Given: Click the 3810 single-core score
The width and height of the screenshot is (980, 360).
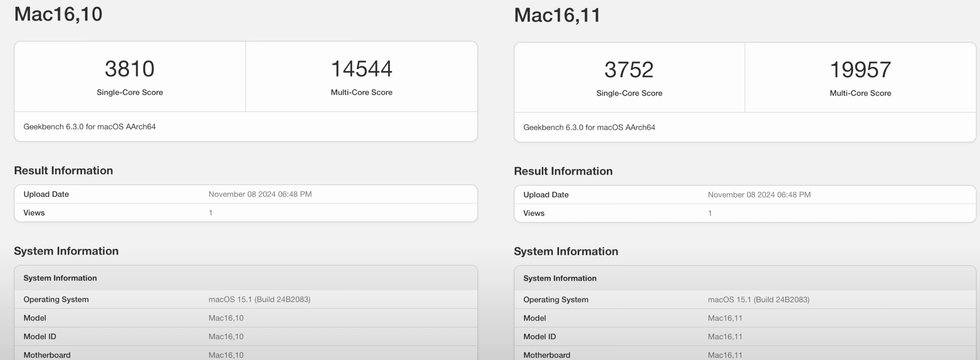Looking at the screenshot, I should 129,69.
